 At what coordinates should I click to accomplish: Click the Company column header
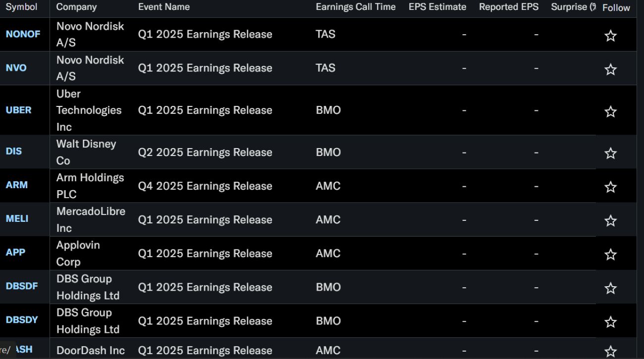[76, 7]
